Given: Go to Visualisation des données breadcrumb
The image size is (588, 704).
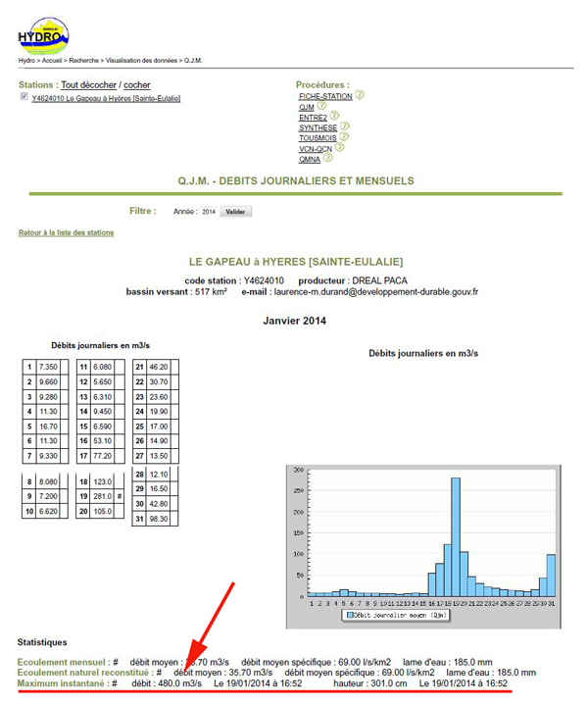Looking at the screenshot, I should pos(141,60).
